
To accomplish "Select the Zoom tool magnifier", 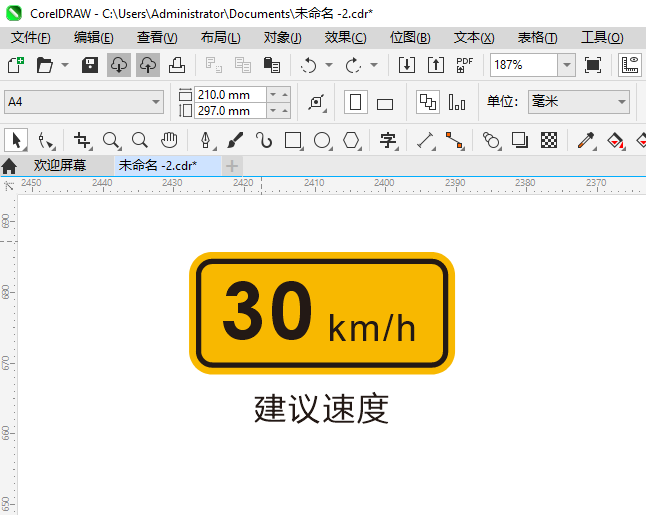I will [112, 140].
